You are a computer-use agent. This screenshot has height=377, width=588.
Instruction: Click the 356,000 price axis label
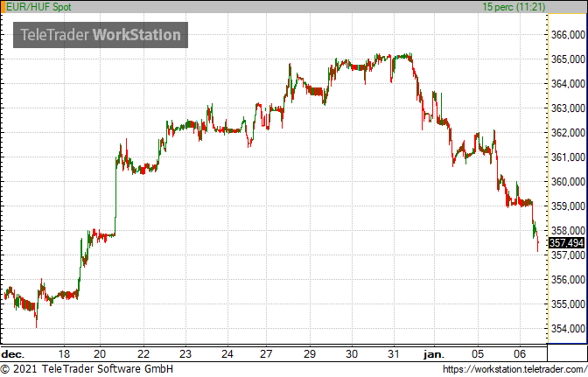click(568, 280)
